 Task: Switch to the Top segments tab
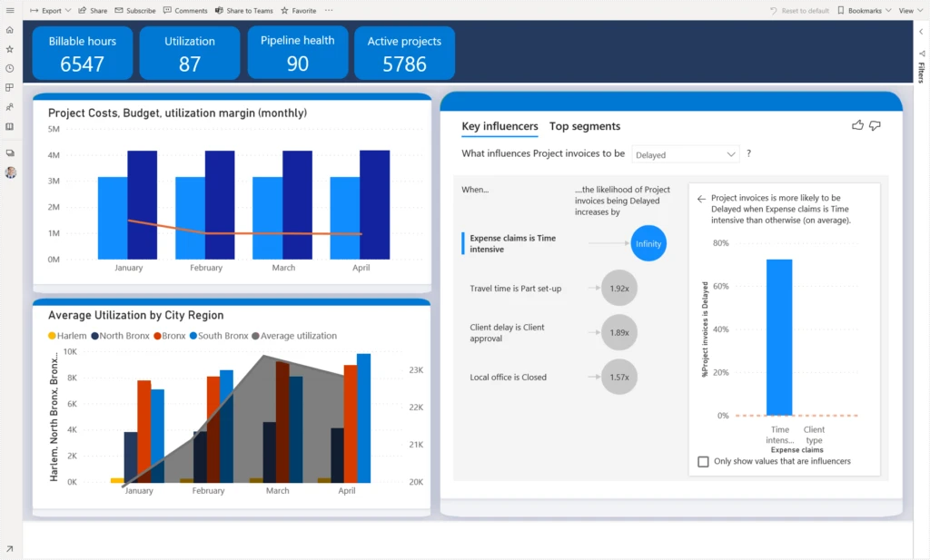584,126
